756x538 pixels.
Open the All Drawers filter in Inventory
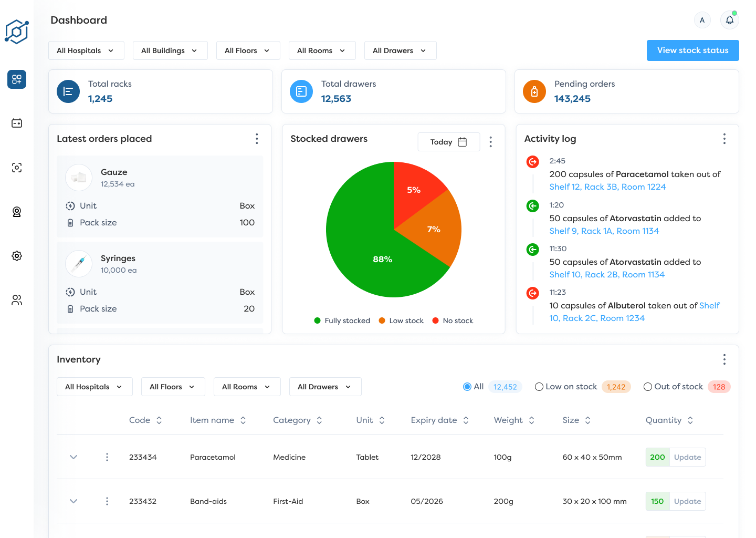coord(325,386)
